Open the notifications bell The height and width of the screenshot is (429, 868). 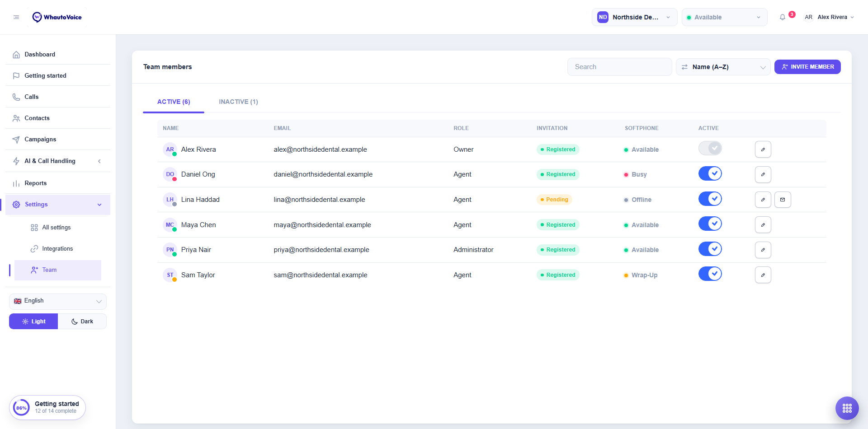[783, 17]
